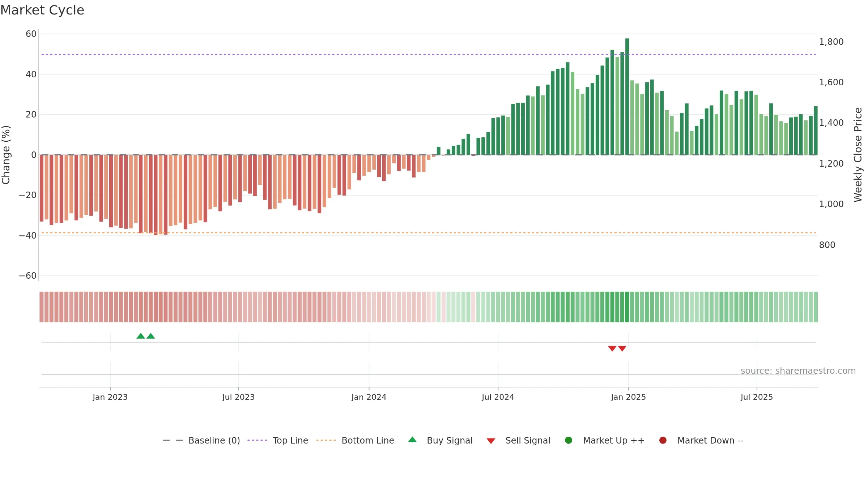The height and width of the screenshot is (488, 868).
Task: Click the last green bar on the right
Action: pos(816,130)
